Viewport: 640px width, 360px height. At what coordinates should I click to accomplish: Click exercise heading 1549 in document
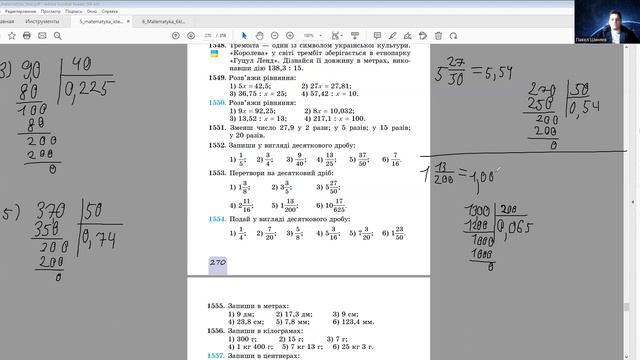tap(252, 78)
